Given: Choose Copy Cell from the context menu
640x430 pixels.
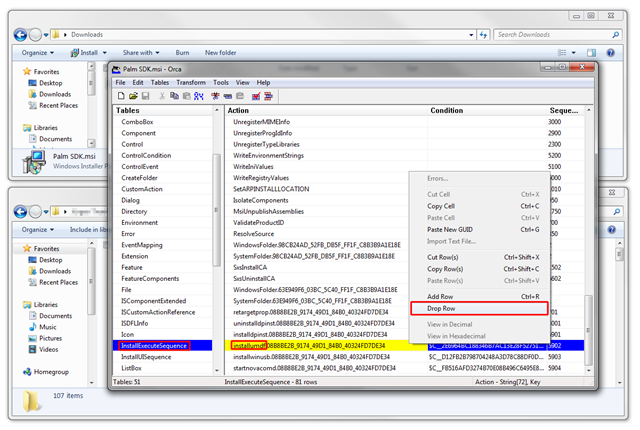Looking at the screenshot, I should coord(479,206).
